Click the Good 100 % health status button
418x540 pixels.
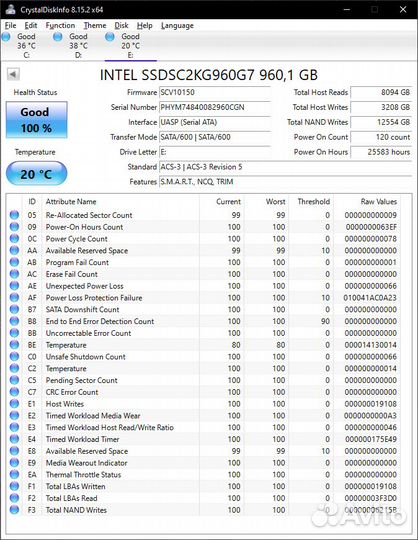[x=36, y=120]
